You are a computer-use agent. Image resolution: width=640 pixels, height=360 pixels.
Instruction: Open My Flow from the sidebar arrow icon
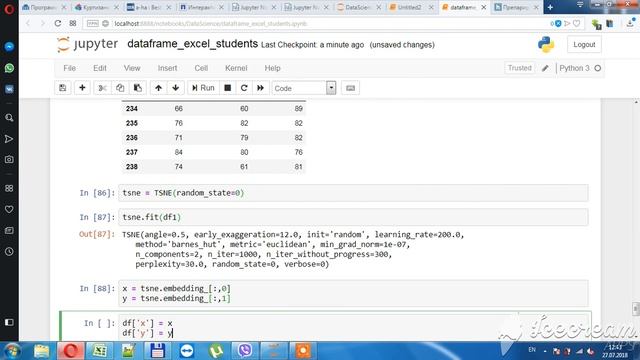coord(9,139)
